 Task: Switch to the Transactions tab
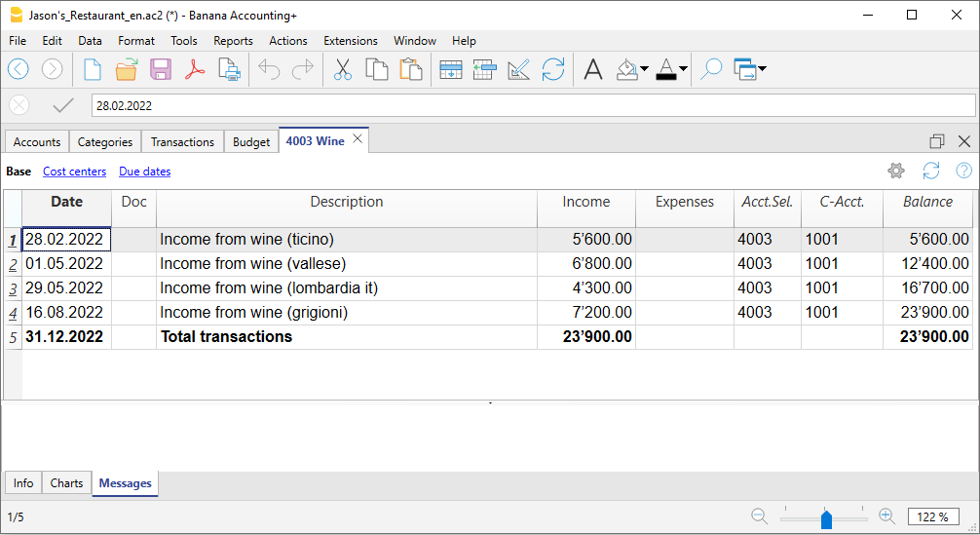[x=182, y=142]
